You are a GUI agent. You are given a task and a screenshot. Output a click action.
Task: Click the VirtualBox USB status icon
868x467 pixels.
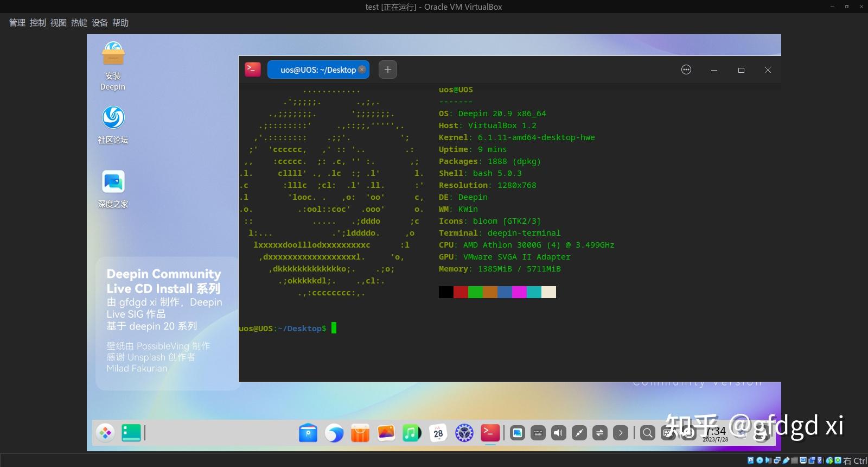coord(786,460)
